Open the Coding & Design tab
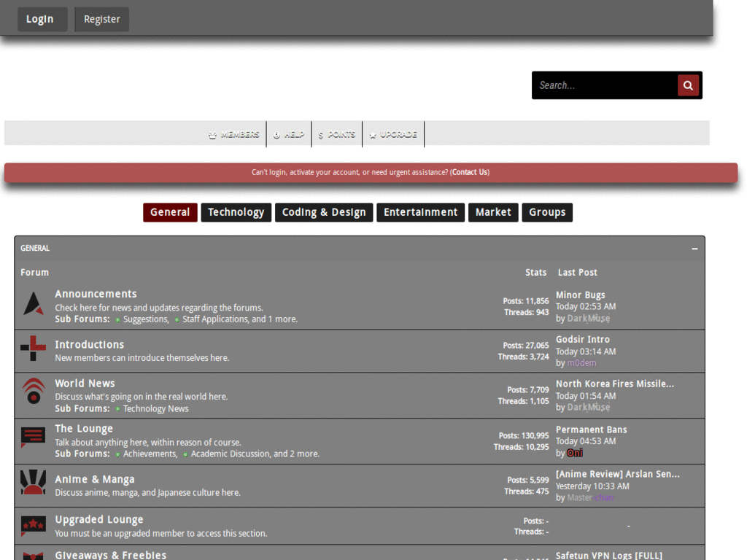The height and width of the screenshot is (560, 747). [x=324, y=212]
